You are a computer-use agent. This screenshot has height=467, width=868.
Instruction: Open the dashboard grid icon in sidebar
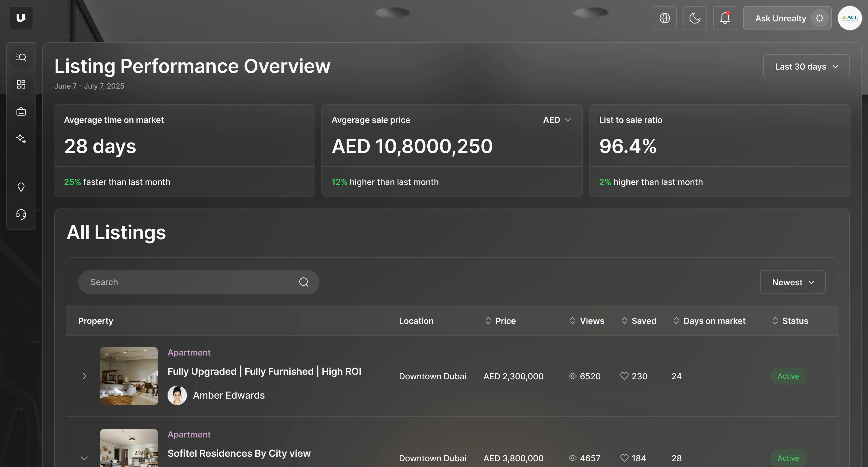pyautogui.click(x=21, y=84)
